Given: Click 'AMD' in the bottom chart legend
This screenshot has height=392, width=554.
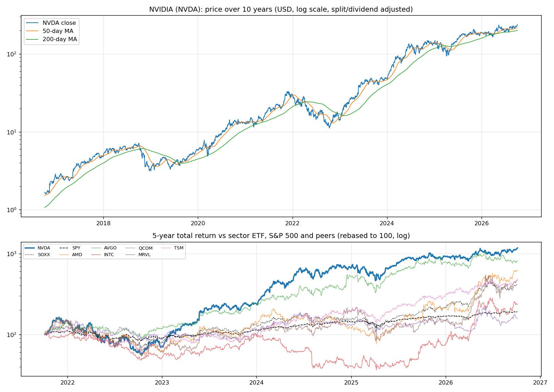Looking at the screenshot, I should click(x=77, y=255).
